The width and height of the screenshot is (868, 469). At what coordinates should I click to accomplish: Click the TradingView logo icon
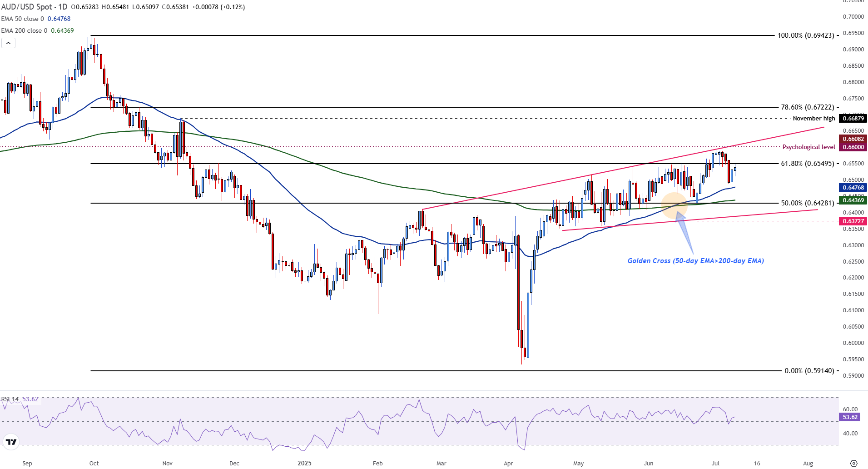coord(11,442)
